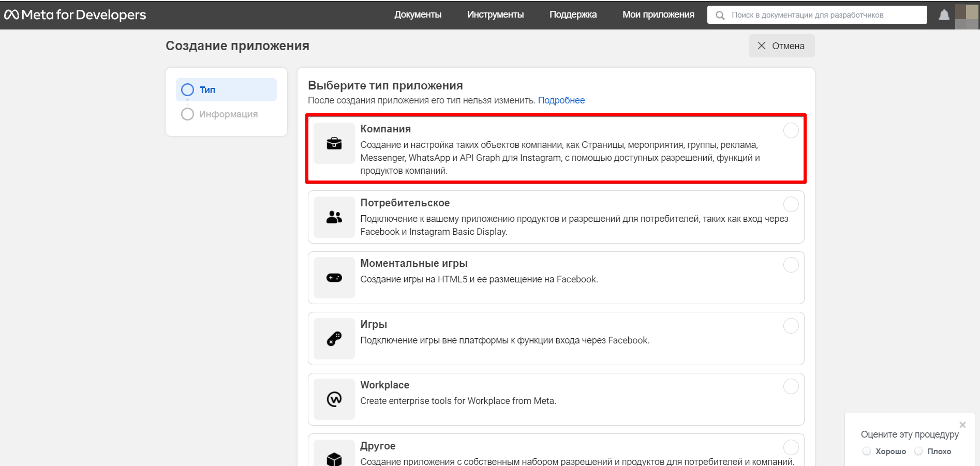980x466 pixels.
Task: Click the briefcase icon for Компания
Action: (334, 143)
